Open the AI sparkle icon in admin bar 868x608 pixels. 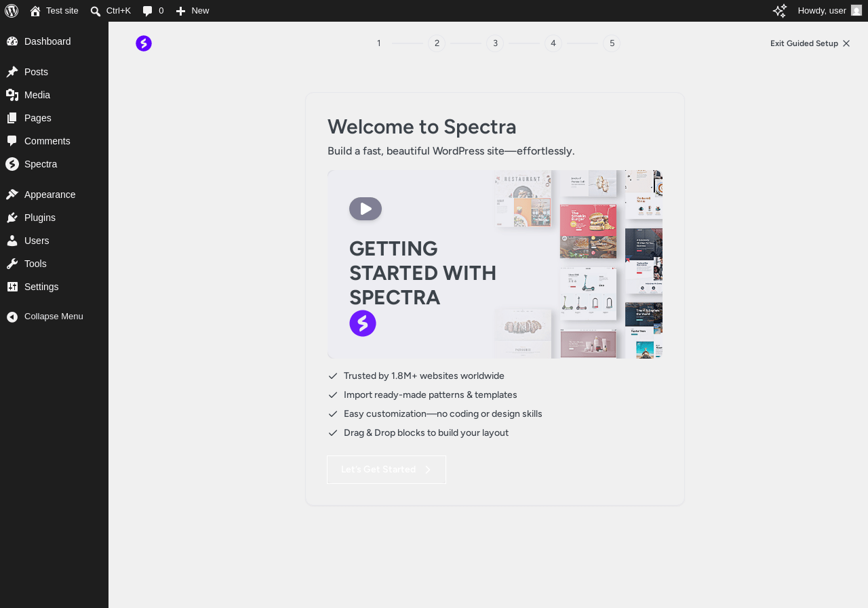tap(780, 11)
